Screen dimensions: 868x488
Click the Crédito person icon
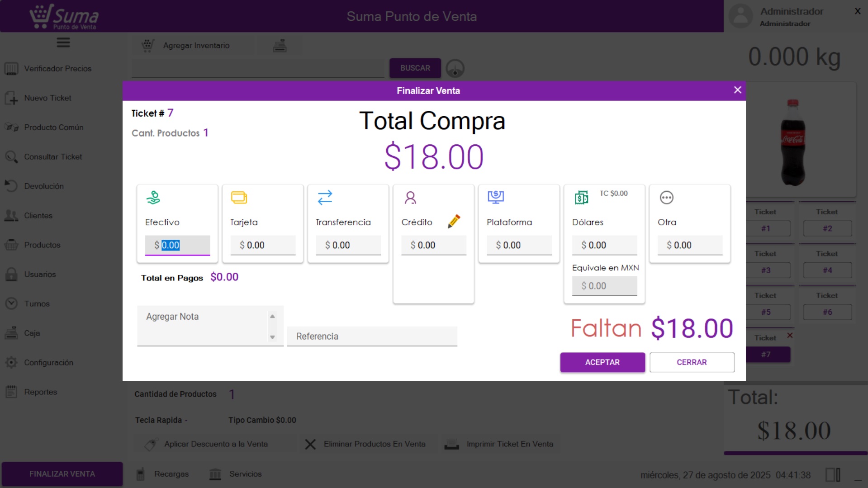[x=410, y=198]
